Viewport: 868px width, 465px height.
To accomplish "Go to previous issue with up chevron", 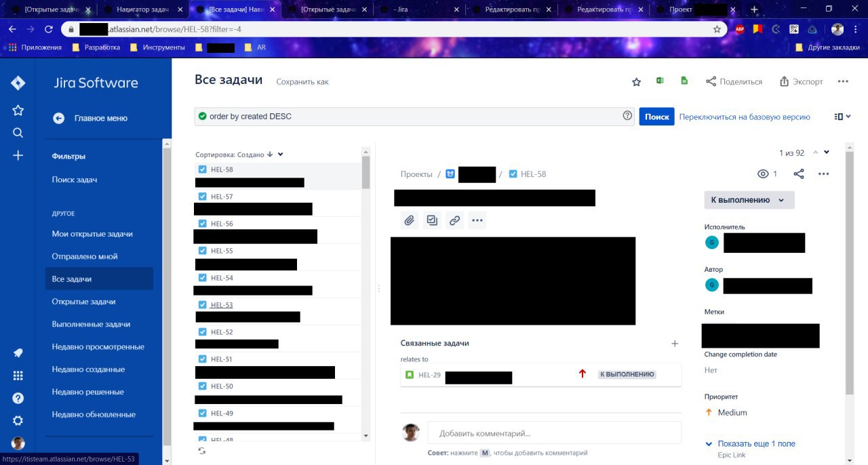I will (816, 153).
